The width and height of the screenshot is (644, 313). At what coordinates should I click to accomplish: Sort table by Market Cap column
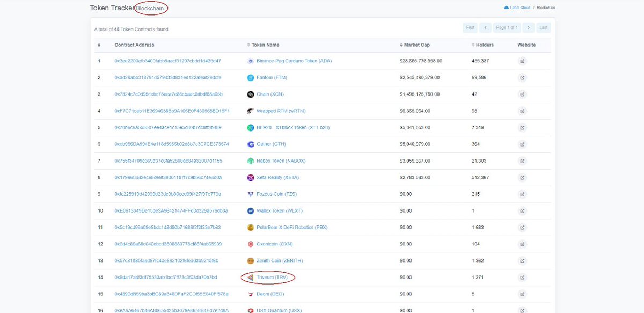coord(415,45)
